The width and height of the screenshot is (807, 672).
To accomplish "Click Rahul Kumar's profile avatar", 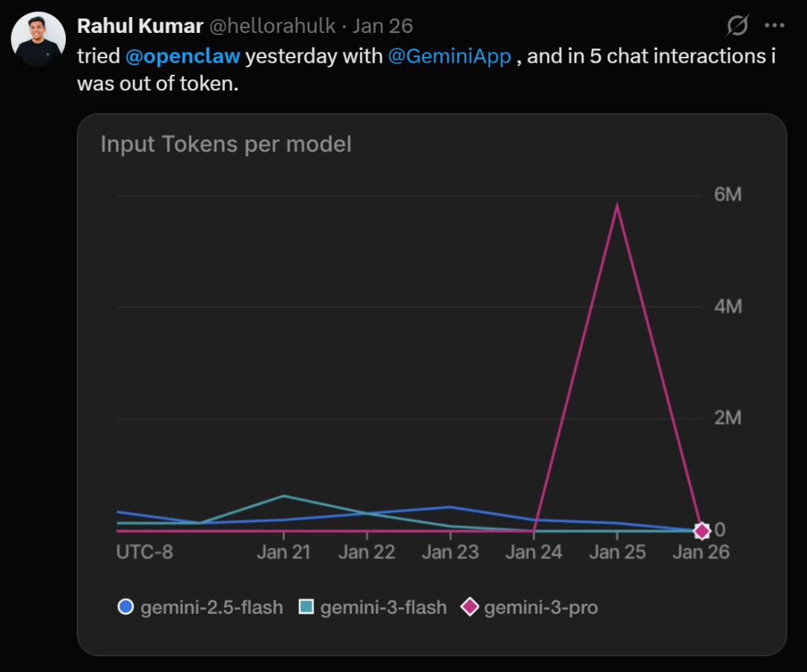I will tap(38, 39).
